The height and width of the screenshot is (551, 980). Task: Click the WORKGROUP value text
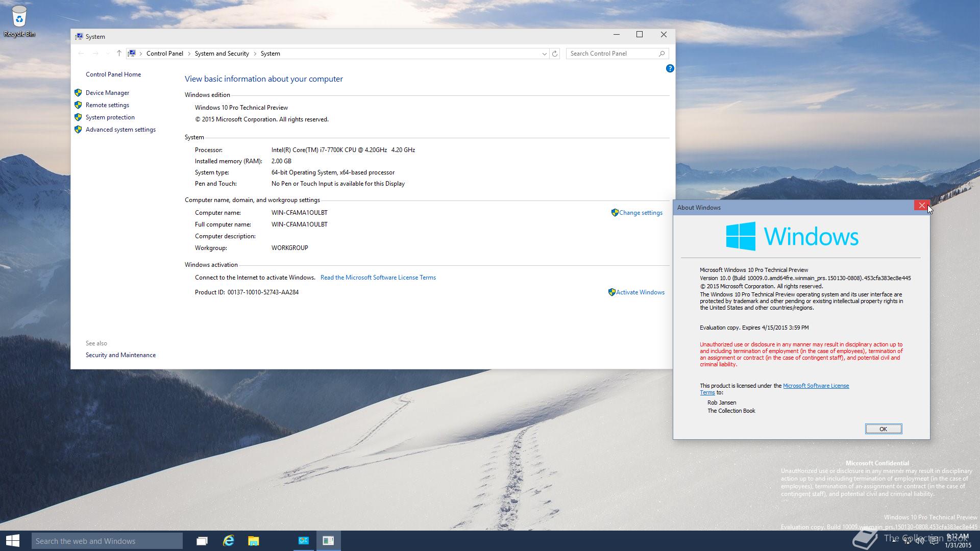click(289, 248)
